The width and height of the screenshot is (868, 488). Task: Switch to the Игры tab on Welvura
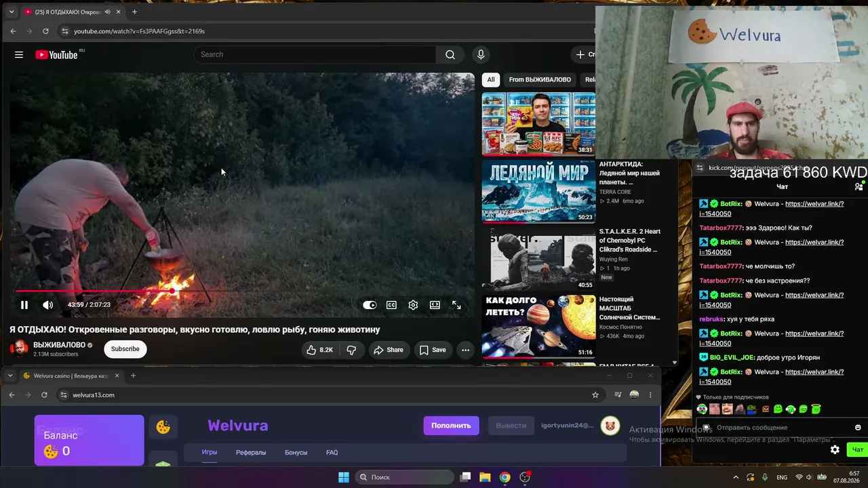coord(210,453)
